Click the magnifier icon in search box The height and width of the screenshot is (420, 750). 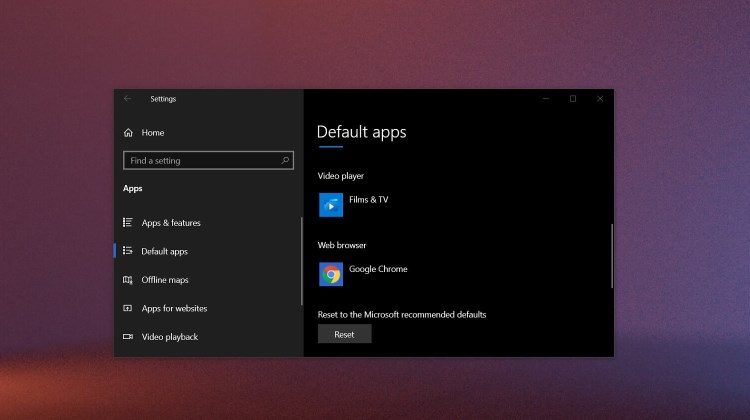pyautogui.click(x=285, y=160)
